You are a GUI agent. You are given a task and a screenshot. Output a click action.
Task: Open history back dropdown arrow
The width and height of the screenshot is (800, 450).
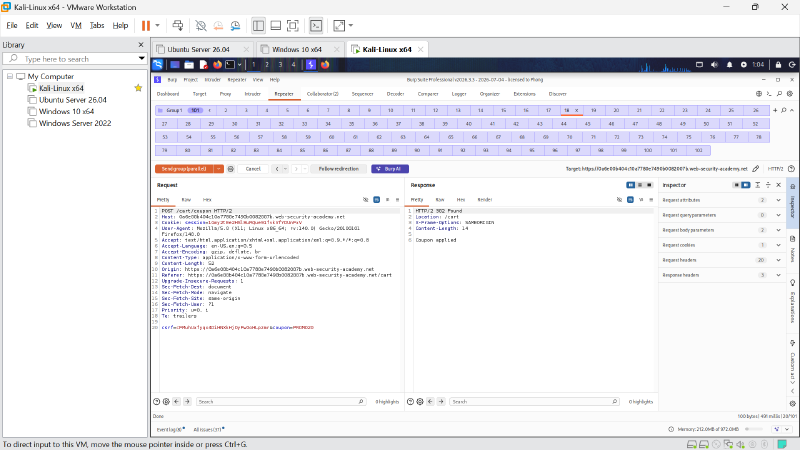tap(285, 169)
